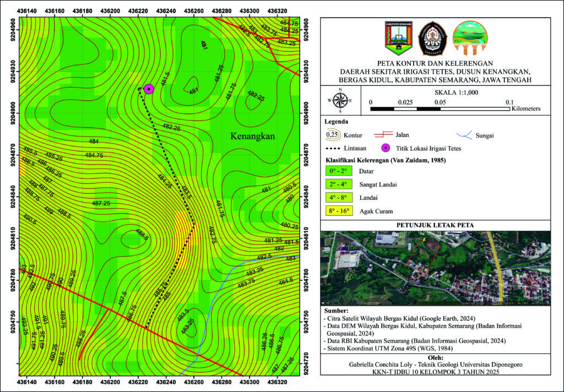
Task: Click the "485.25" contour label
Action: point(53,156)
